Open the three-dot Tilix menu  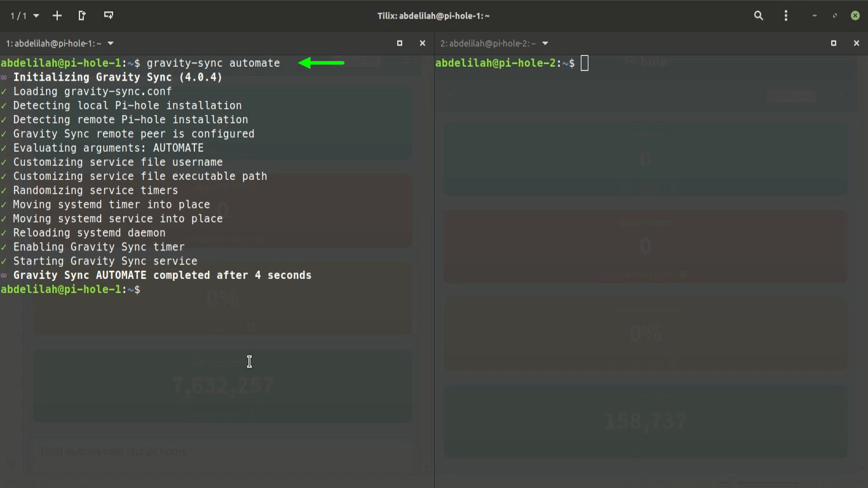click(786, 15)
